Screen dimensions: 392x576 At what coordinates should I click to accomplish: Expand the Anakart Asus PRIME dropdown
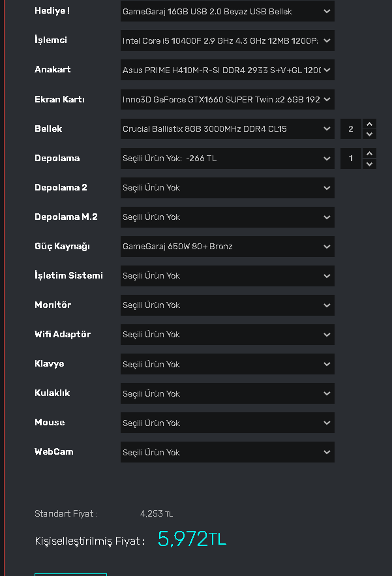pos(227,70)
